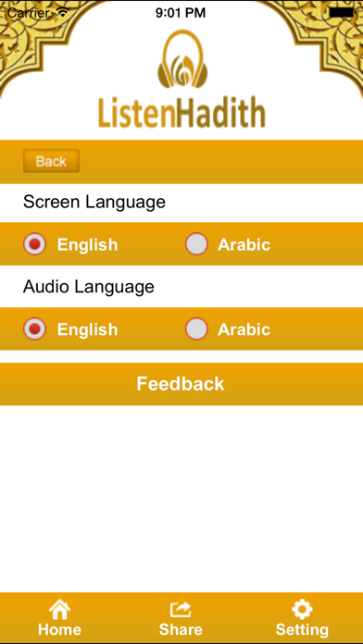
Task: Tap the Audio Language heading
Action: (89, 287)
